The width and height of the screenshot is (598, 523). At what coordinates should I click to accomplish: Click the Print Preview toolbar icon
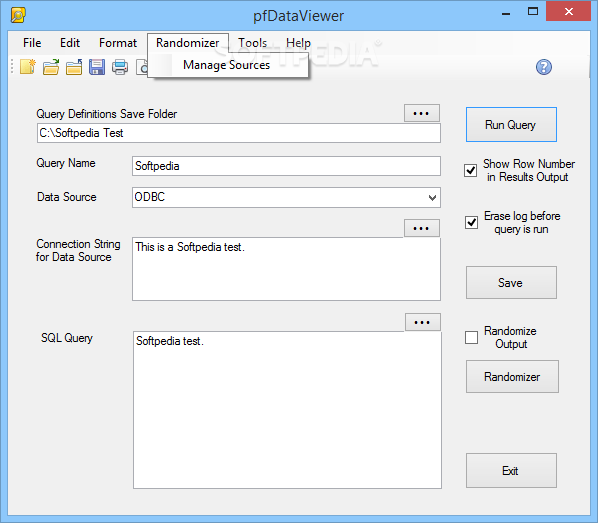(142, 67)
